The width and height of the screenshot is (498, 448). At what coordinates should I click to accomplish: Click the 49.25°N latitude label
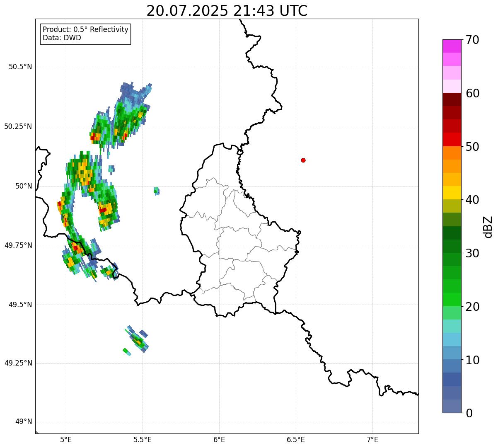click(18, 363)
